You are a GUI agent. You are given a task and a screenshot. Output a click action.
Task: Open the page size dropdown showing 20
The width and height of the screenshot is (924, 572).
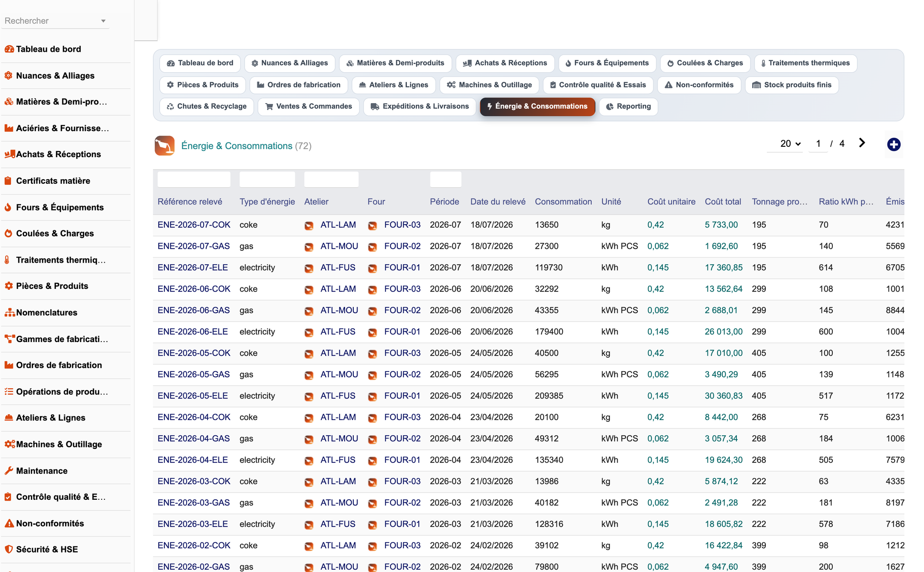(x=790, y=143)
